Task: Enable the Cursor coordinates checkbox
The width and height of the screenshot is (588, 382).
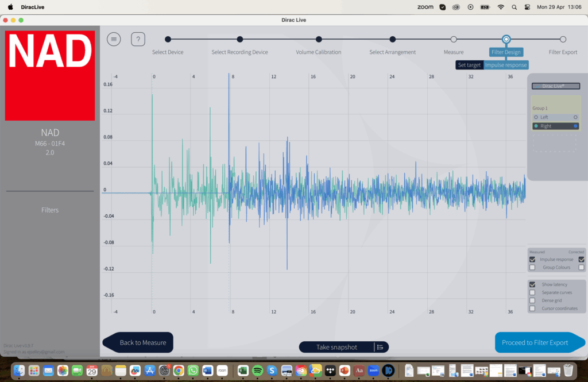Action: 532,308
